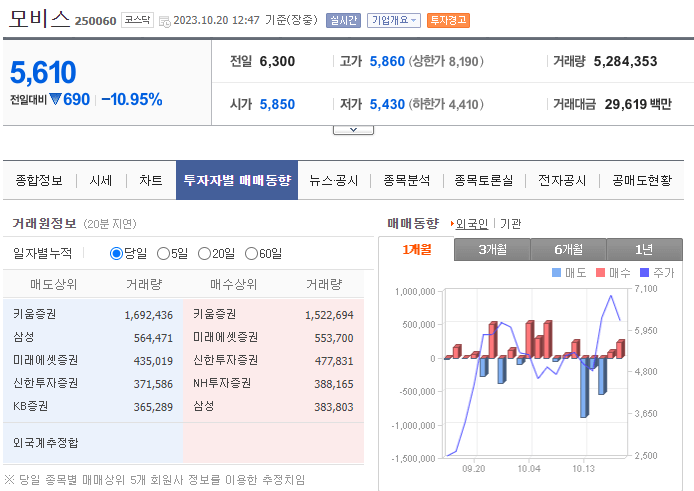694x491 pixels.
Task: Click the stock code 250060
Action: point(95,21)
